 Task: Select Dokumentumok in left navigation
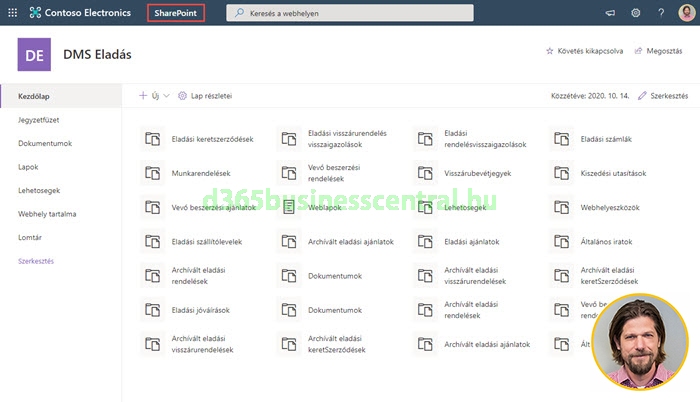tap(45, 143)
